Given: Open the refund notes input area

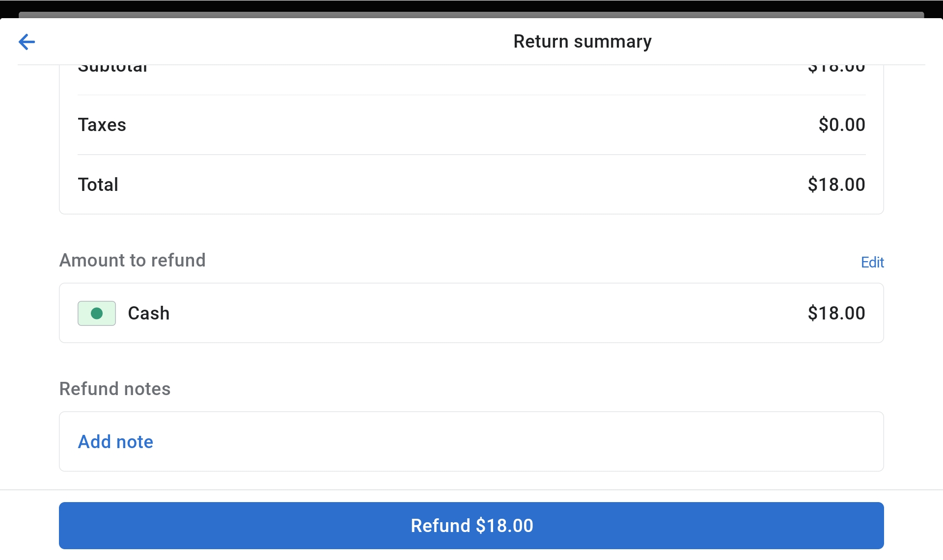Looking at the screenshot, I should [x=471, y=441].
